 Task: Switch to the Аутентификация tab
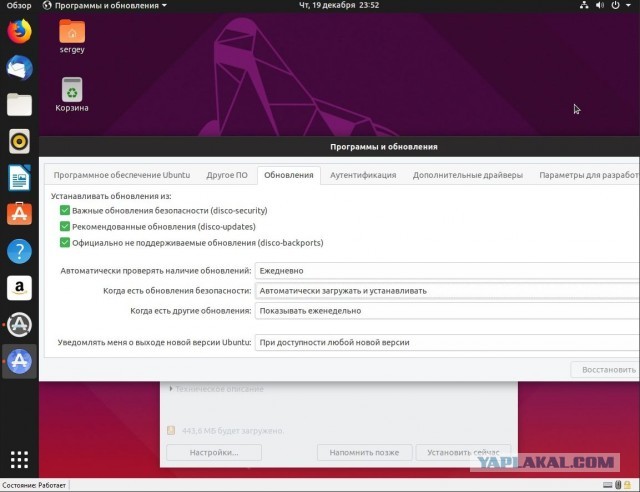[x=363, y=175]
